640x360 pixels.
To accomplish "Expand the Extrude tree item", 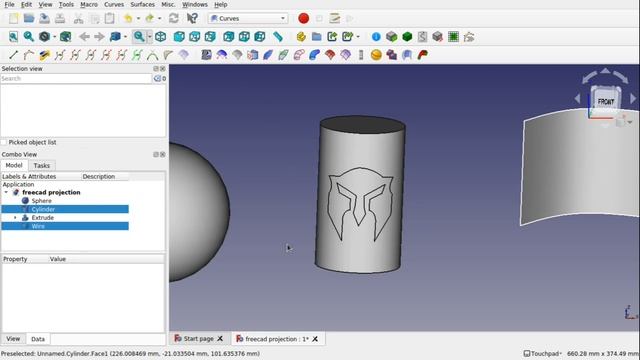I will 16,218.
